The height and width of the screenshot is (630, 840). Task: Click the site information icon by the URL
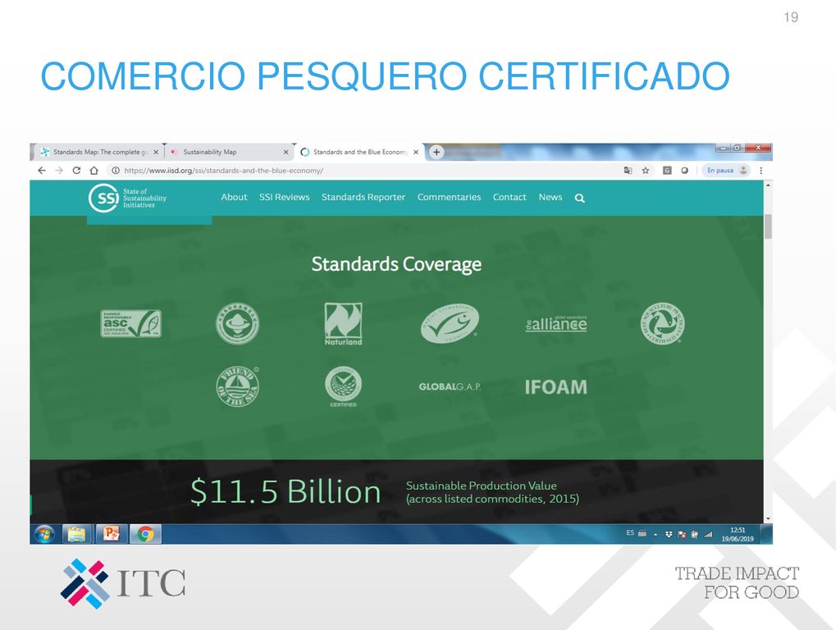pos(115,171)
